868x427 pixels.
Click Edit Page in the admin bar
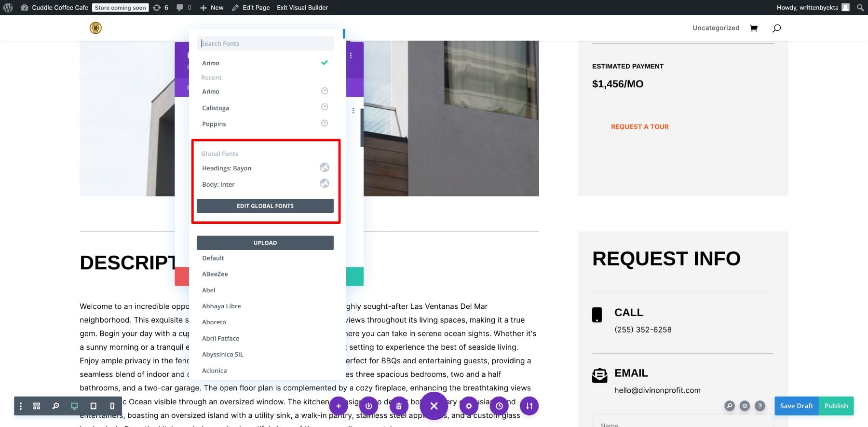click(251, 7)
